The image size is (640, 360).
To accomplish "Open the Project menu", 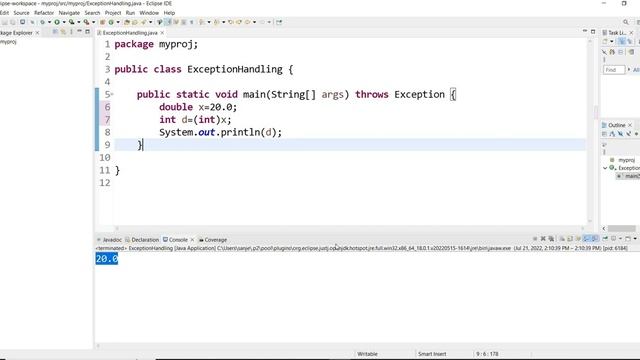I will click(x=113, y=13).
